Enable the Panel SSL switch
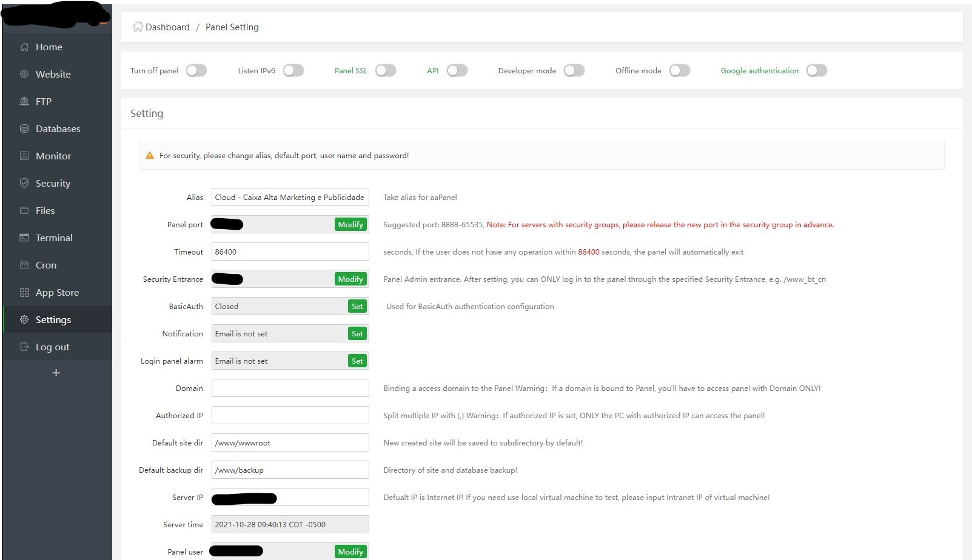972x560 pixels. (386, 70)
